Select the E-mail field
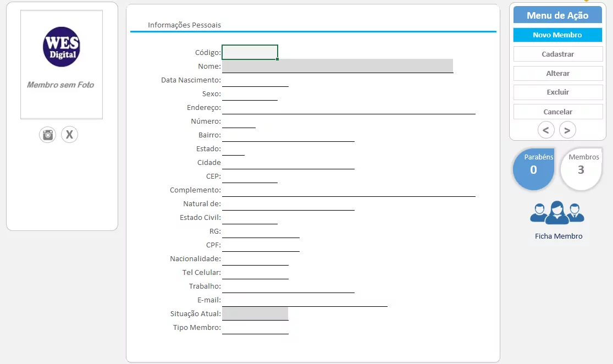 point(305,300)
